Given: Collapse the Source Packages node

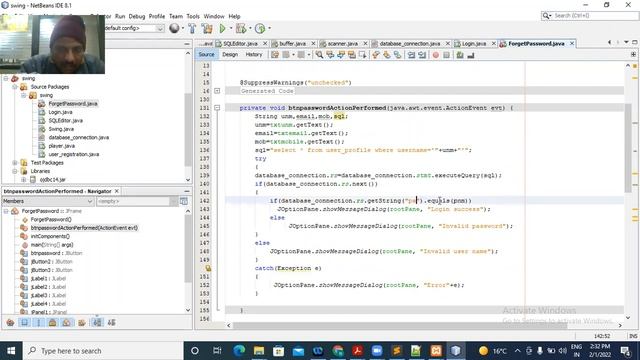Looking at the screenshot, I should click(x=15, y=87).
